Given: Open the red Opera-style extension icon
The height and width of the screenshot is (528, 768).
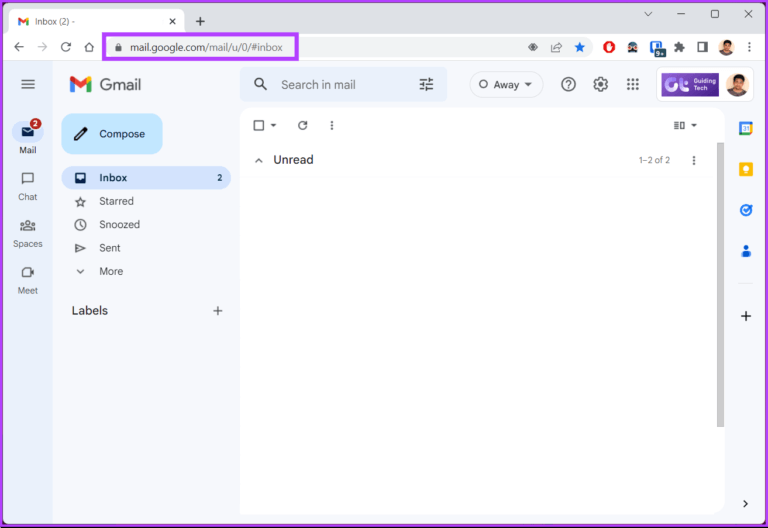Looking at the screenshot, I should 609,47.
